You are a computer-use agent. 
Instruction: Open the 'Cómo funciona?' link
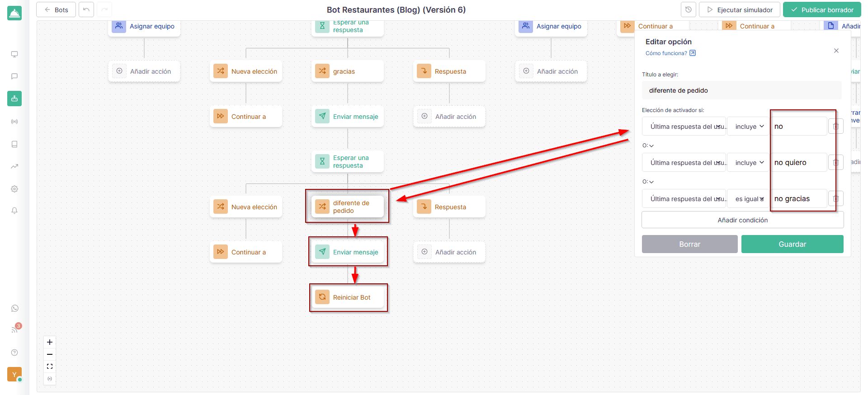tap(670, 53)
